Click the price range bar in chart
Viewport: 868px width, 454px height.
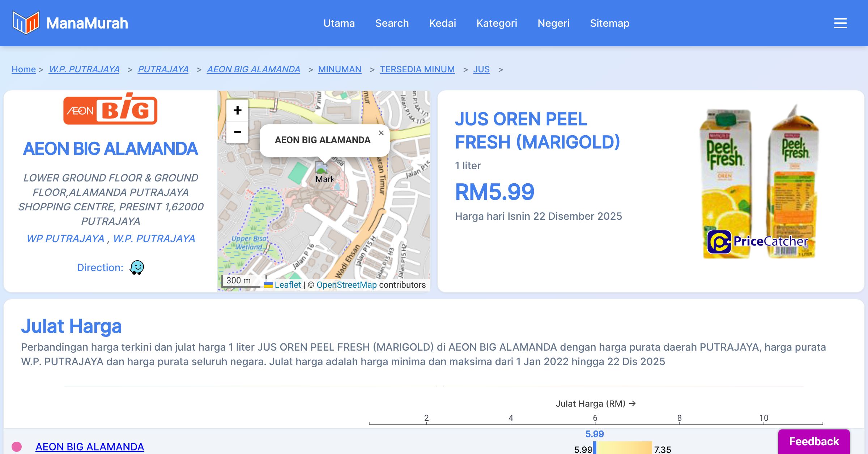(x=624, y=448)
